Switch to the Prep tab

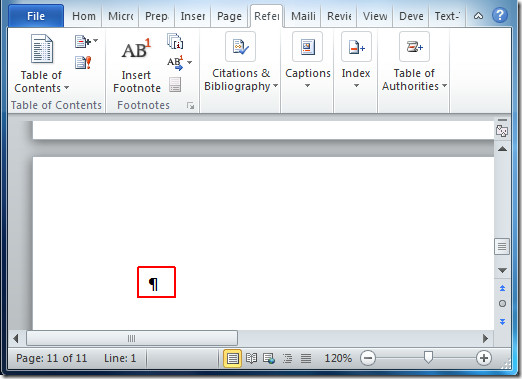[157, 16]
